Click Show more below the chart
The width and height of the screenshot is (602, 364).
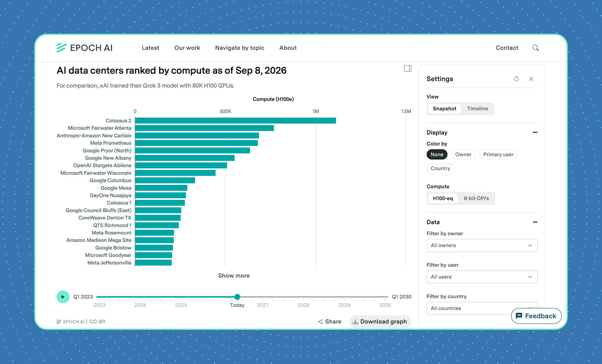[234, 275]
